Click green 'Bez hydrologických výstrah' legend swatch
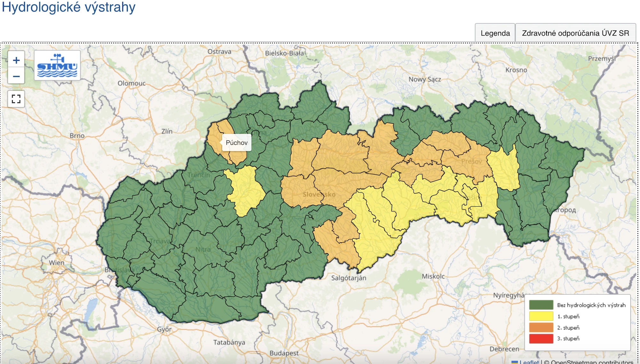 pyautogui.click(x=541, y=305)
